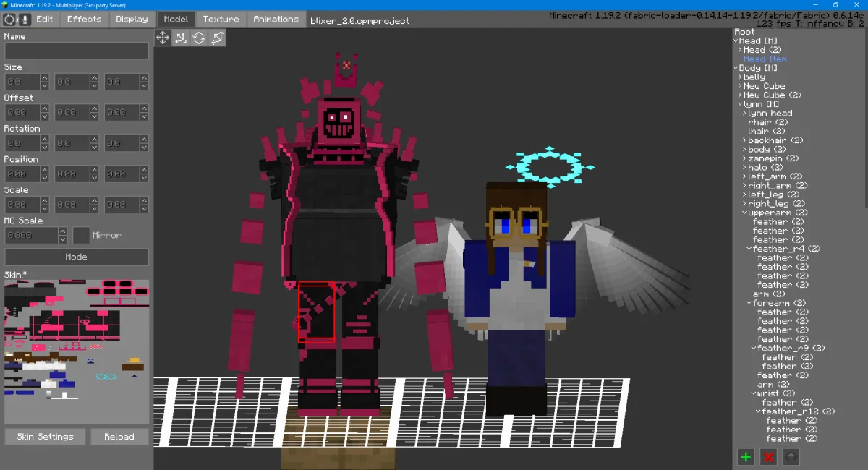Select lhair (2) in the tree
868x470 pixels.
pyautogui.click(x=767, y=132)
